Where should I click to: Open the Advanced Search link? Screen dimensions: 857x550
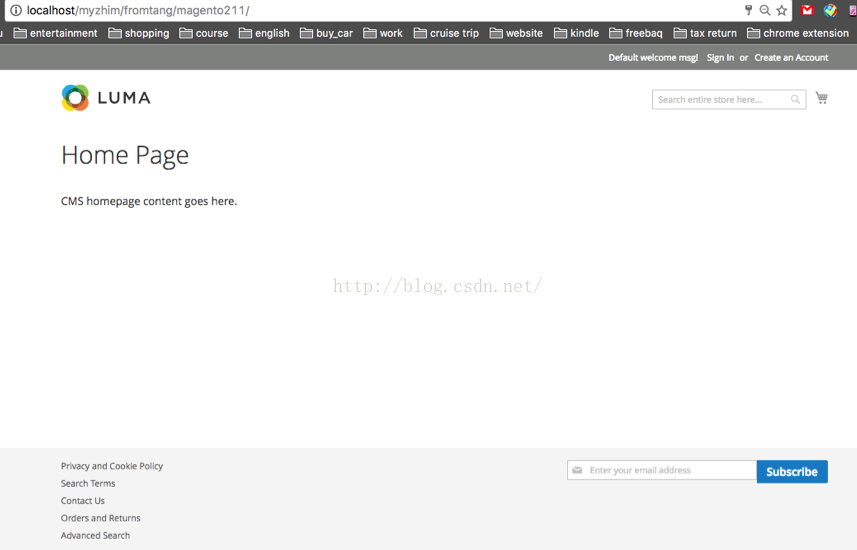pyautogui.click(x=96, y=535)
